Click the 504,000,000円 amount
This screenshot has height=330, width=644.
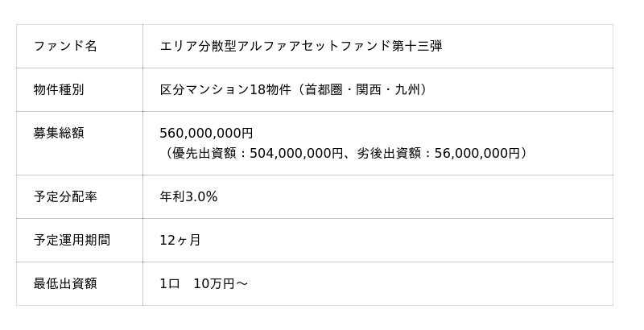click(x=292, y=153)
